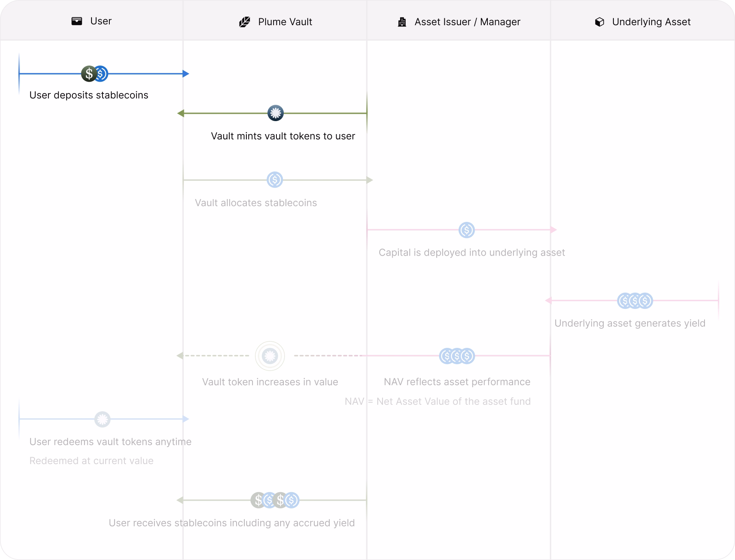Click the cube icon beside Underlying Asset
The width and height of the screenshot is (735, 560).
tap(600, 22)
